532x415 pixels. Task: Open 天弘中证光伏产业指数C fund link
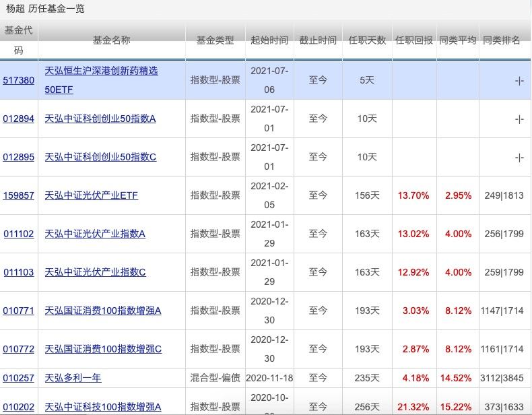pos(95,272)
